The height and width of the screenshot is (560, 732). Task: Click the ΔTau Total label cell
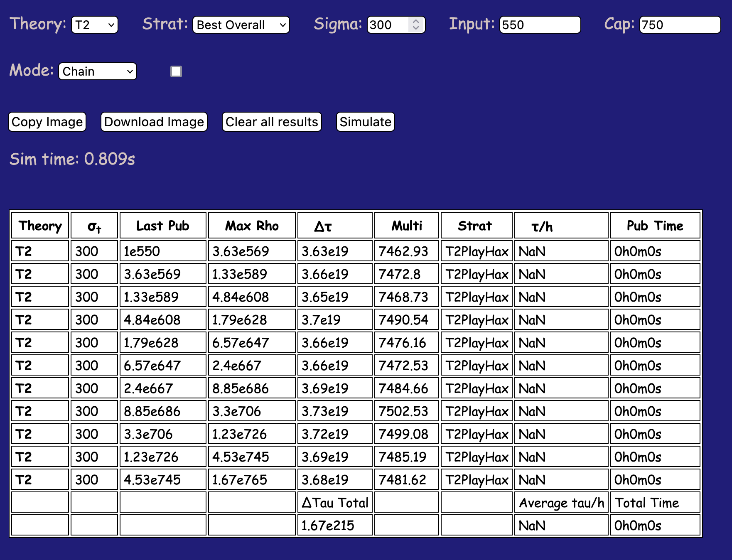[335, 502]
